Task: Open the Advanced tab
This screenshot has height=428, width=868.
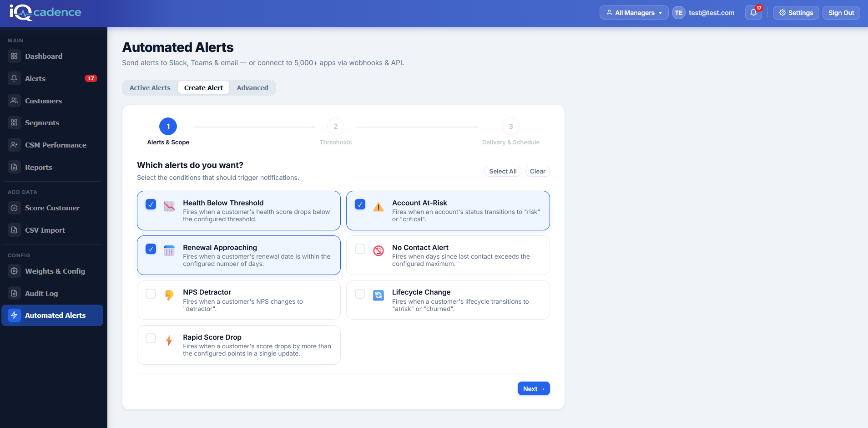Action: click(252, 87)
